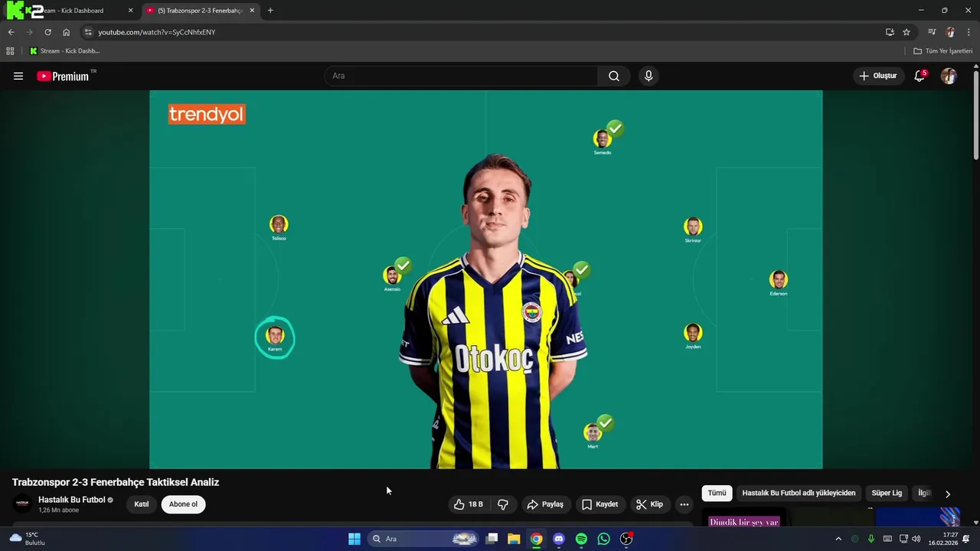Click the browser address bar URL
Viewport: 980px width, 551px height.
(x=157, y=32)
